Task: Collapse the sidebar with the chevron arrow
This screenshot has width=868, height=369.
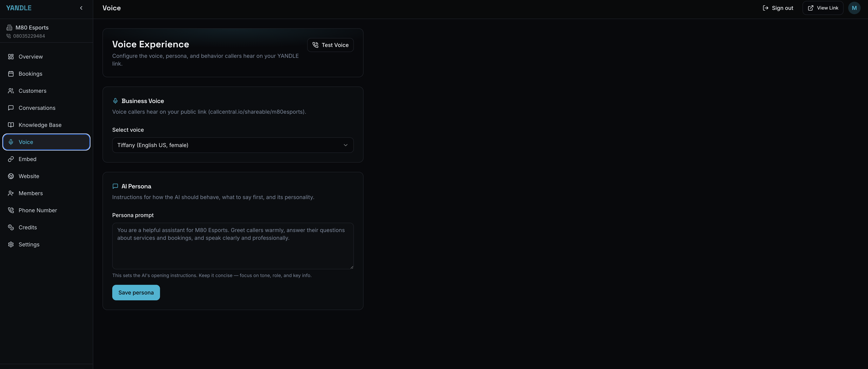Action: (81, 8)
